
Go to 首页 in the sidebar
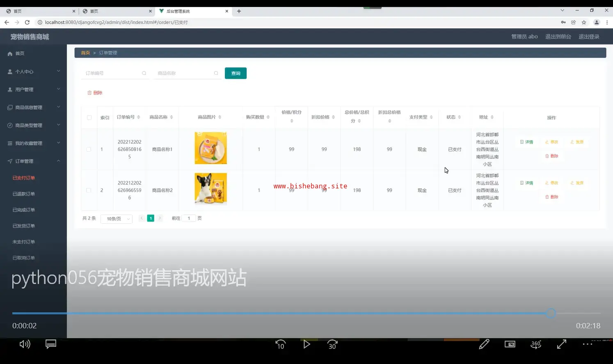(x=20, y=54)
